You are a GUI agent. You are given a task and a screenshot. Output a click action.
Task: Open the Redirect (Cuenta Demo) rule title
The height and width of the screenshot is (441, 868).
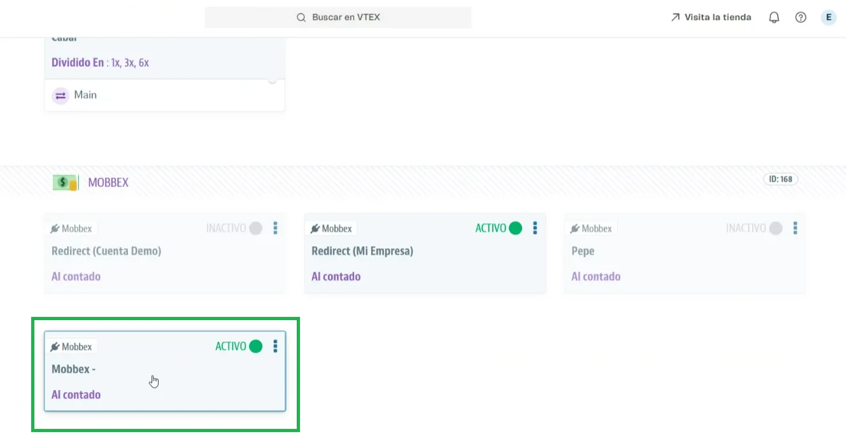click(x=106, y=251)
